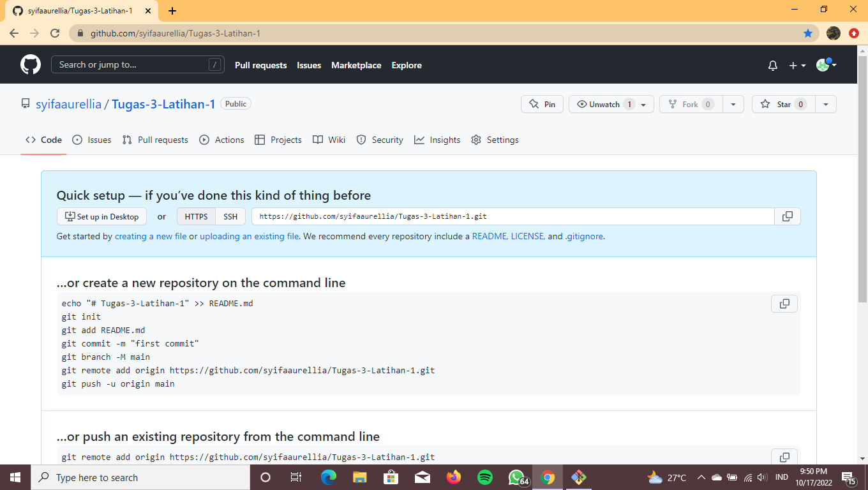
Task: Open the syifaaurellia owner link
Action: pos(68,104)
